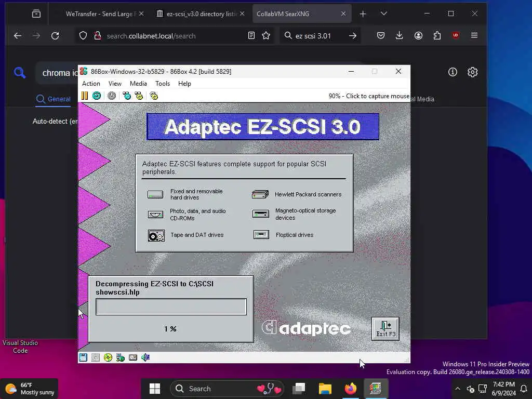This screenshot has height=399, width=532.
Task: Open Pocket icon in Firefox toolbar
Action: coord(381,35)
